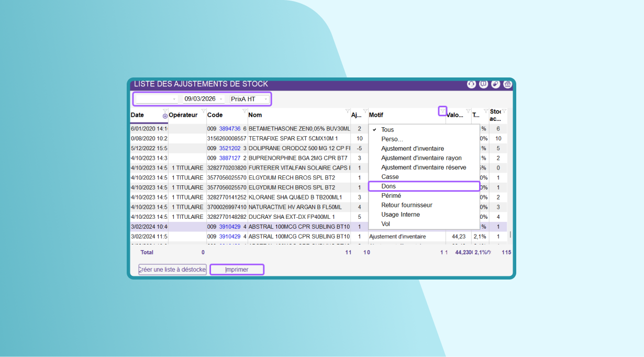Click the filter icon on Opérateur column
This screenshot has width=644, height=357.
pos(203,111)
